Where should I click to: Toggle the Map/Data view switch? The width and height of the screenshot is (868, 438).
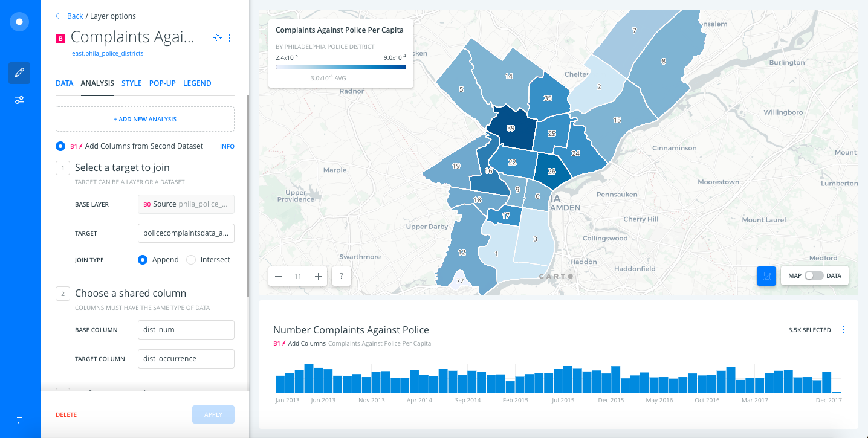[814, 276]
